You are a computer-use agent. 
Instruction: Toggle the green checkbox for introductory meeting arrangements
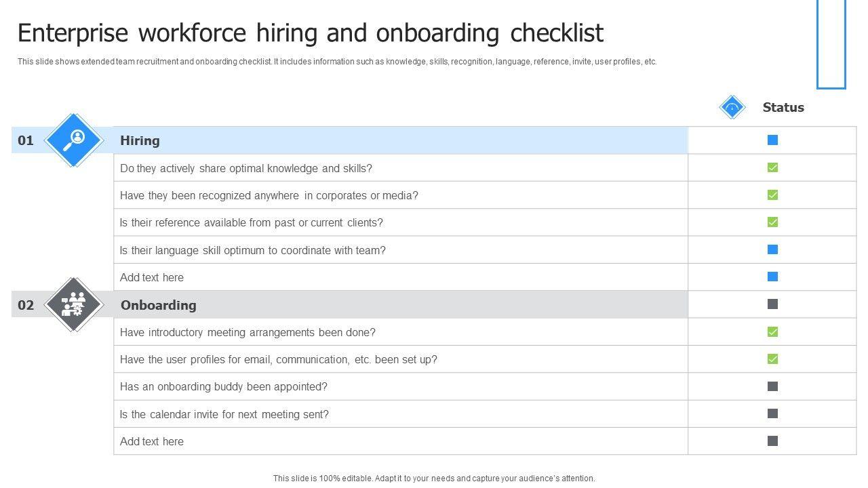(772, 331)
